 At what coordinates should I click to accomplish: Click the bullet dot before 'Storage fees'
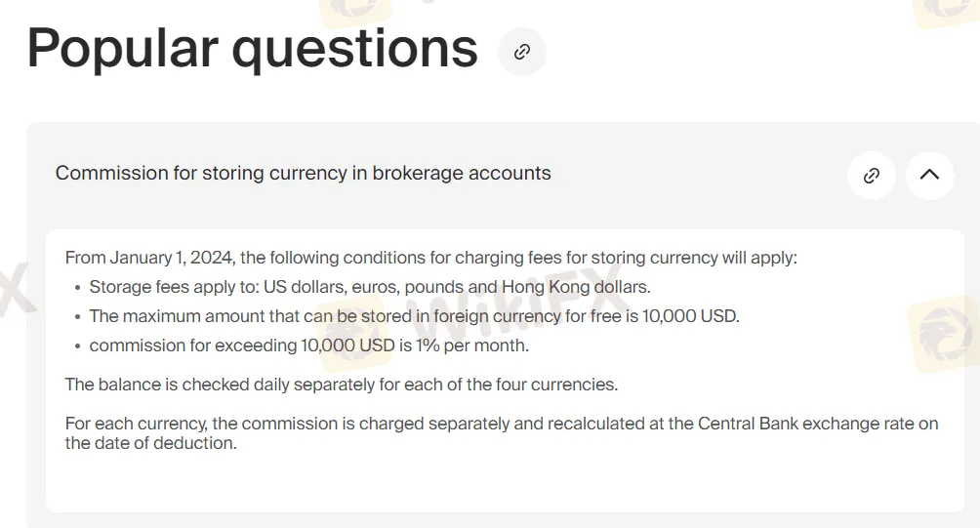[x=77, y=288]
